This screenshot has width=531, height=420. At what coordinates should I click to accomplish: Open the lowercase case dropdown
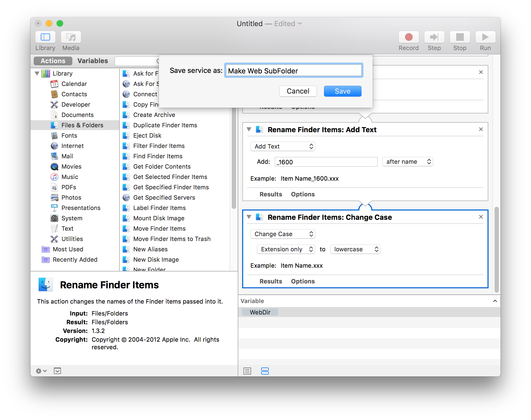click(355, 249)
